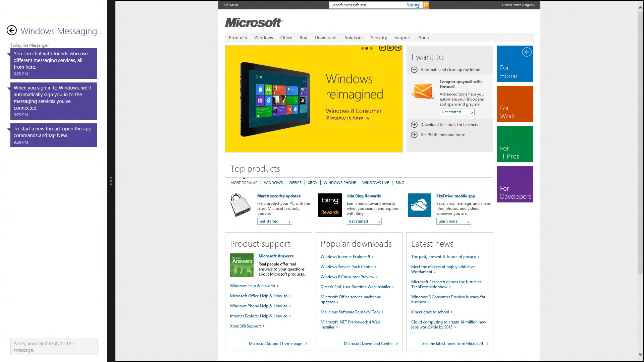
Task: Click the Windows 8 tablet image
Action: pos(275,99)
